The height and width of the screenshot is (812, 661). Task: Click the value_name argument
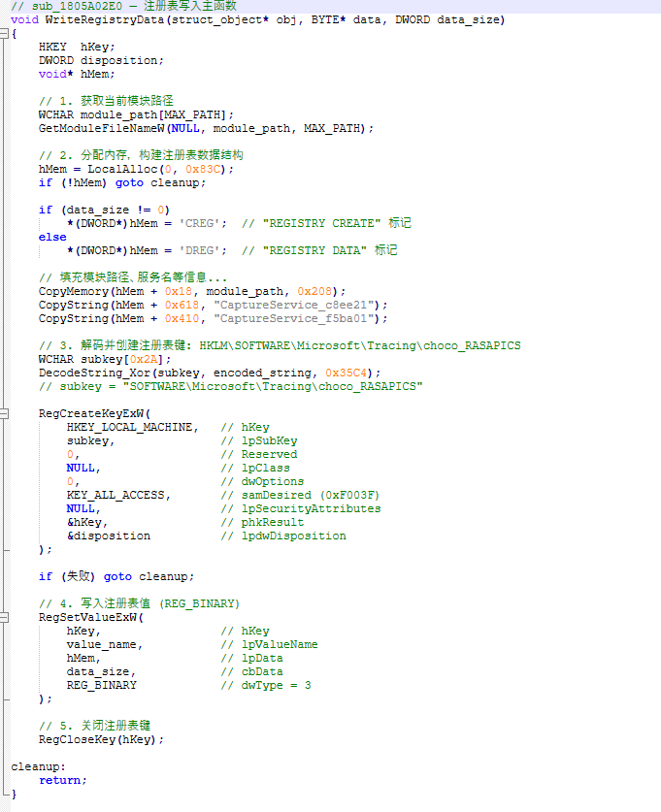pyautogui.click(x=102, y=645)
